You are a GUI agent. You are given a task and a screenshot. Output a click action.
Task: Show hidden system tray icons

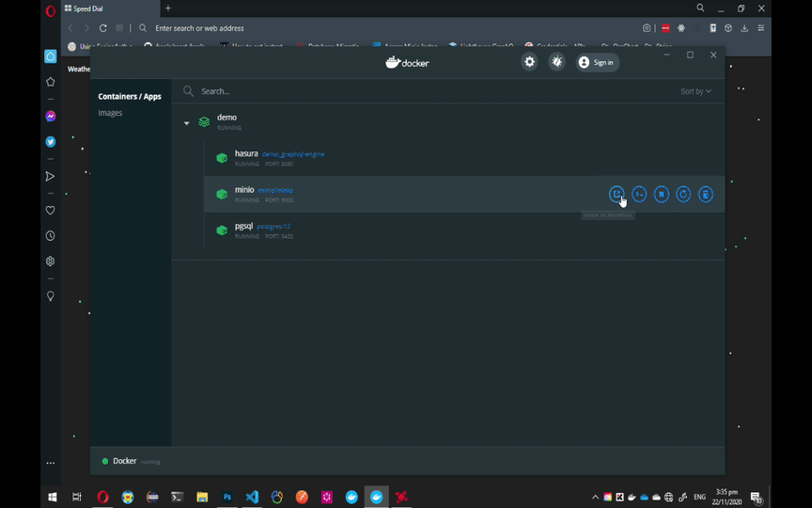point(596,497)
